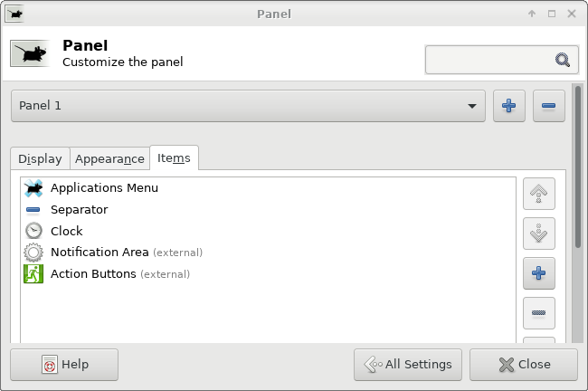Add a new item with plus icon
The image size is (588, 391).
(539, 273)
